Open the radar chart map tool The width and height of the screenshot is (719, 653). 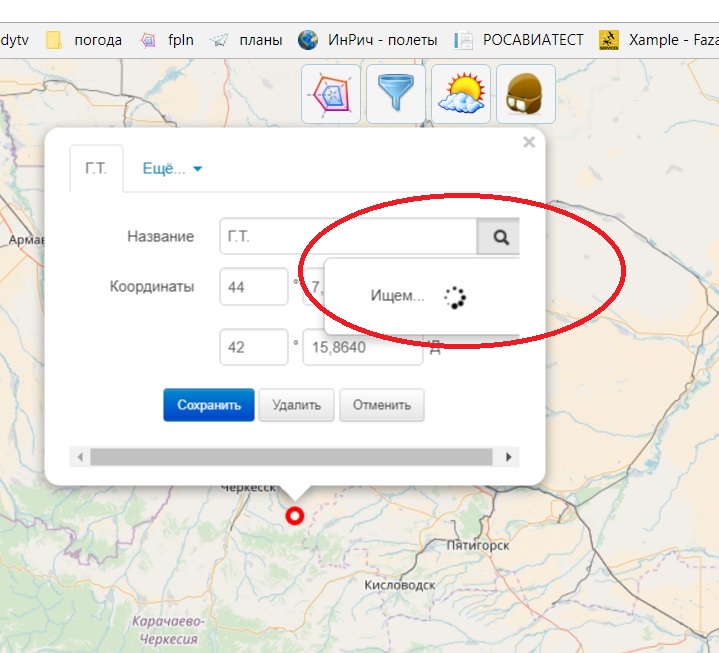click(331, 94)
